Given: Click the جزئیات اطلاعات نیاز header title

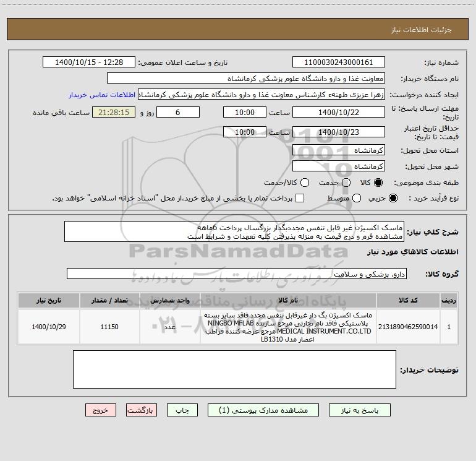Looking at the screenshot, I should pos(421,30).
